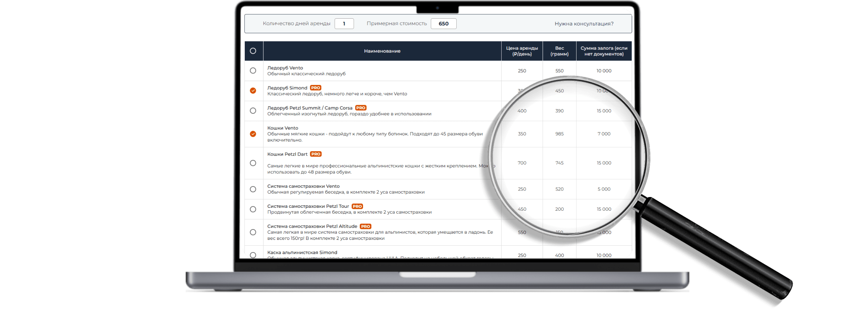Screen dimensions: 868x309
Task: Click the Цена аренды (Р/день) column header
Action: tap(522, 51)
